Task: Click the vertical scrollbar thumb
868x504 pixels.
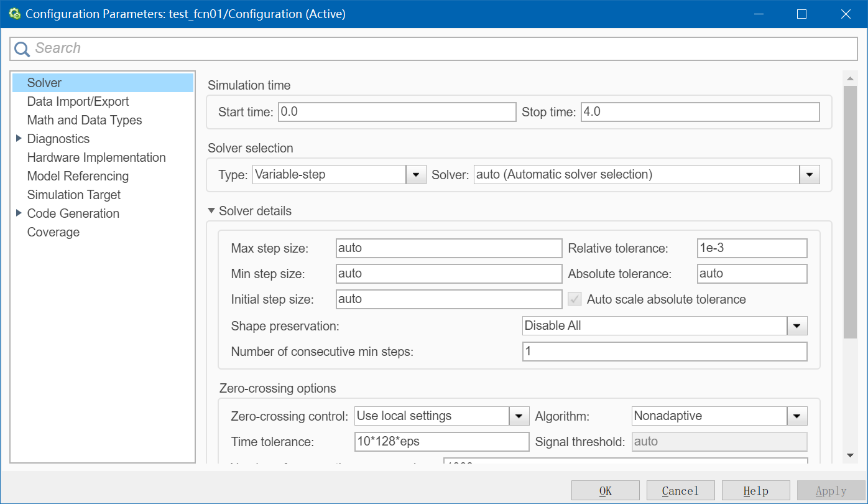Action: (x=849, y=212)
